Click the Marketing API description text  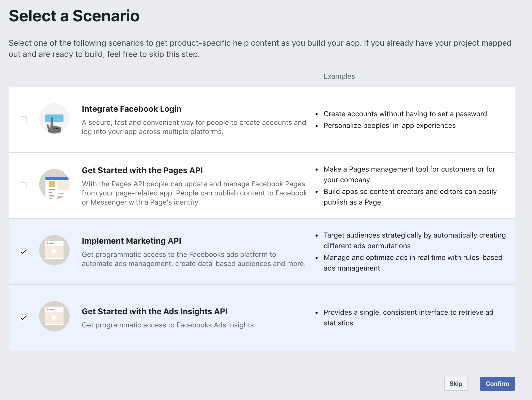[x=194, y=259]
